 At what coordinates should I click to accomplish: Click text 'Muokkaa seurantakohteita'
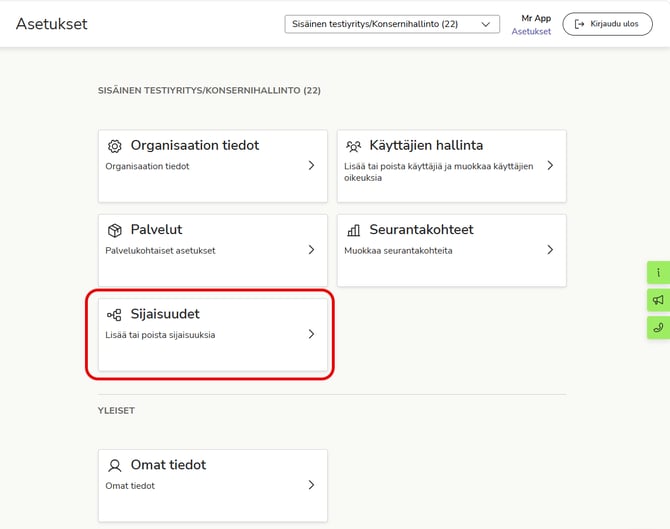[x=398, y=251]
